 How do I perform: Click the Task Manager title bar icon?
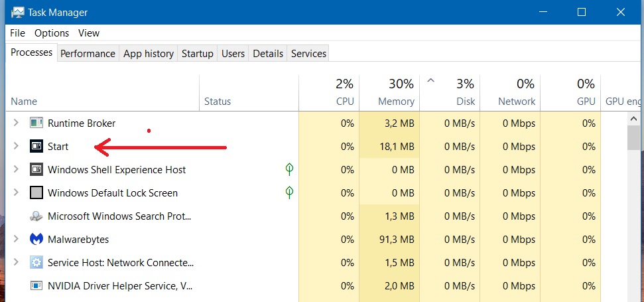click(18, 13)
